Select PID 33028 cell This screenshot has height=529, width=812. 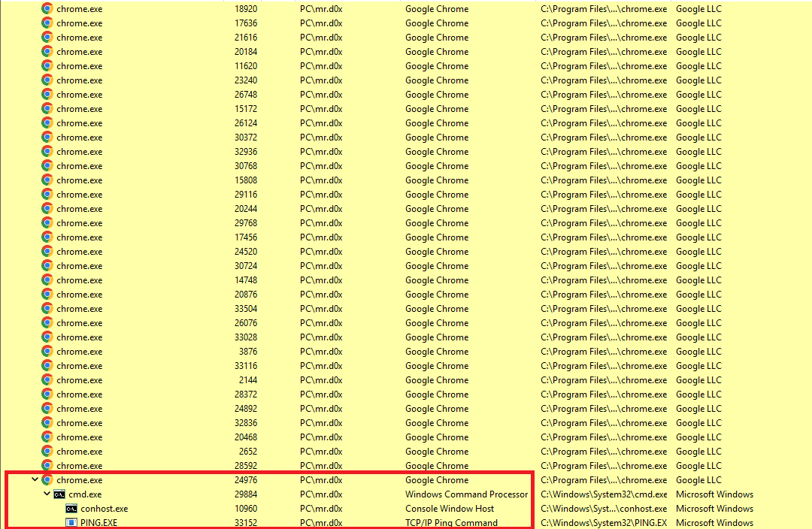click(245, 337)
